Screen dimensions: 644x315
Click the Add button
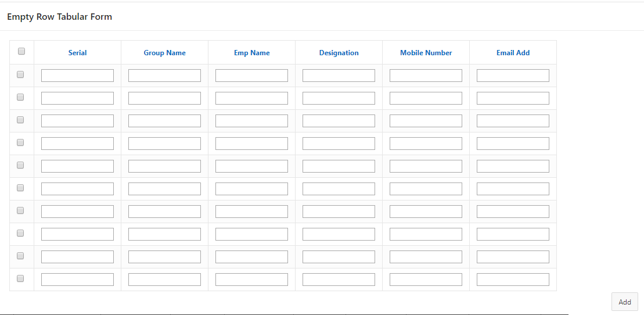624,302
